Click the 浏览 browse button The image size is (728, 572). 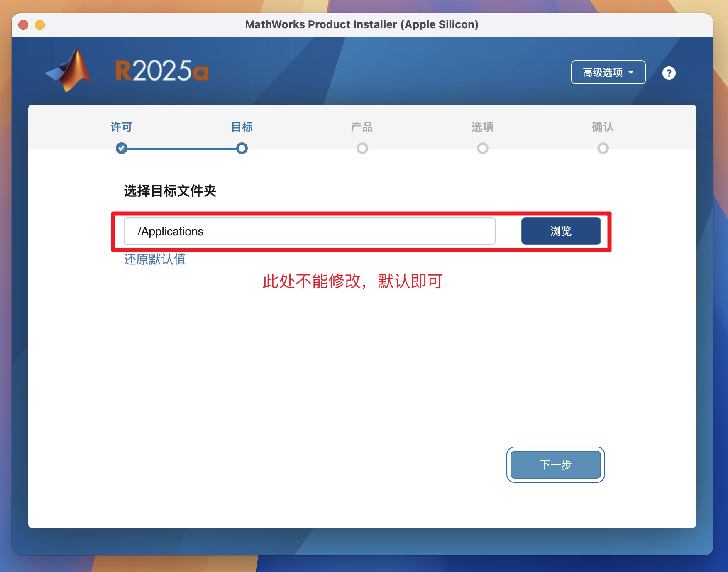(561, 231)
